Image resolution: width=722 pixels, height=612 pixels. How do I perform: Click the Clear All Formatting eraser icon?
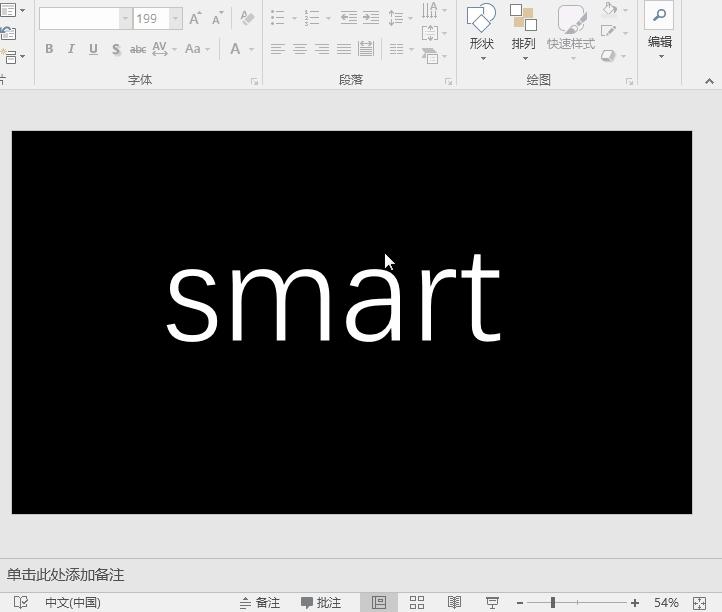tap(247, 18)
